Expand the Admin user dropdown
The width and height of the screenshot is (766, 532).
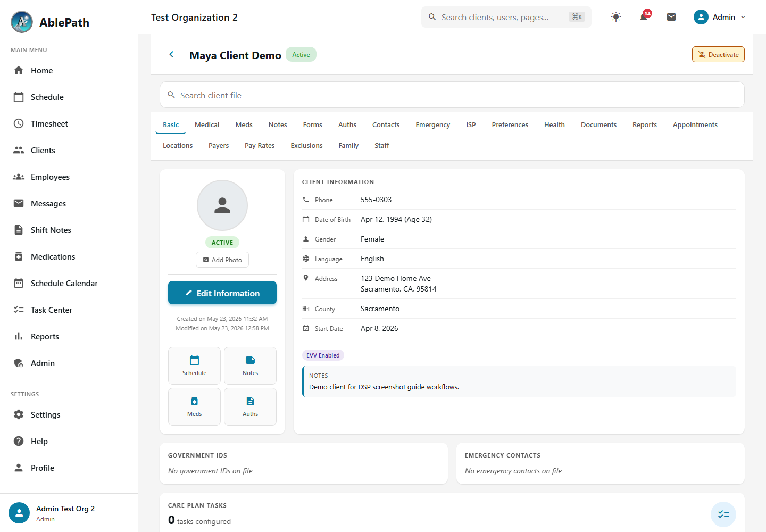pyautogui.click(x=720, y=17)
